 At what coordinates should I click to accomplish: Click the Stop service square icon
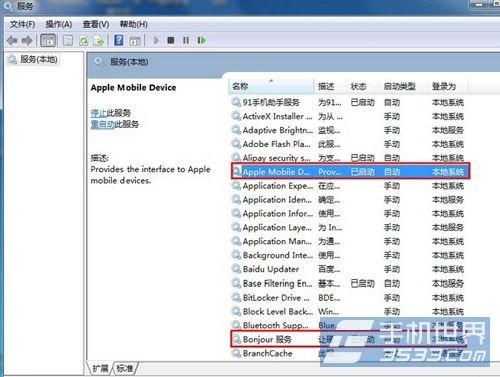pyautogui.click(x=171, y=41)
